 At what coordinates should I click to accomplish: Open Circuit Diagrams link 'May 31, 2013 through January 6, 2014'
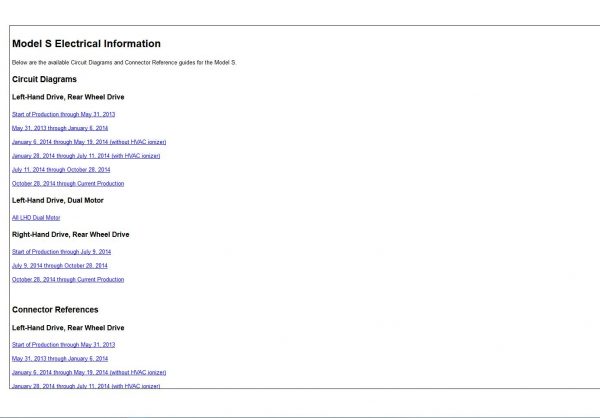coord(60,128)
